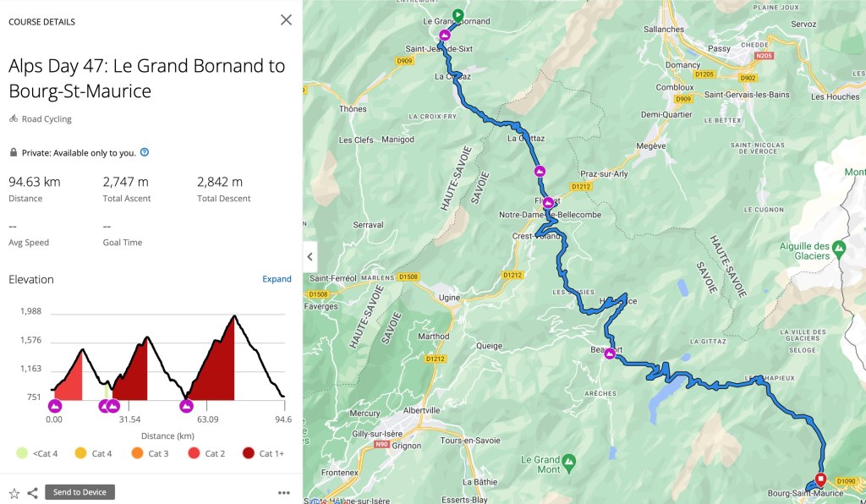Open the three-dots more options menu
This screenshot has height=504, width=866.
[x=284, y=493]
